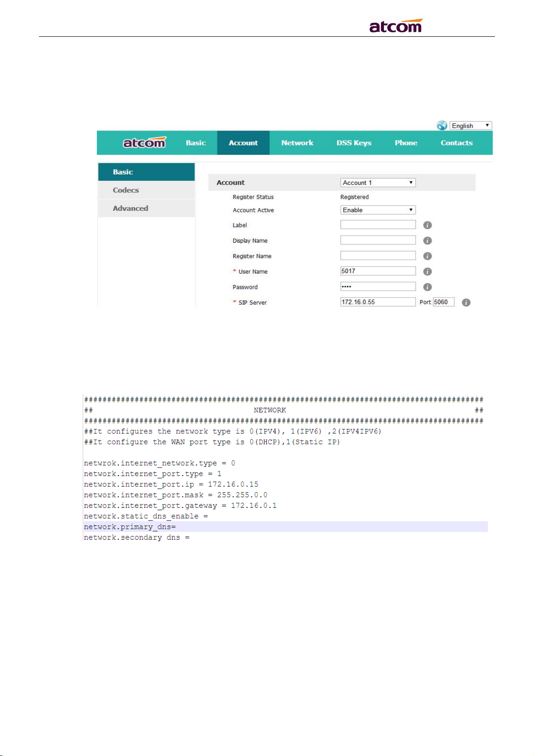Expand the Account Active Enable dropdown
The height and width of the screenshot is (756, 534).
[378, 210]
